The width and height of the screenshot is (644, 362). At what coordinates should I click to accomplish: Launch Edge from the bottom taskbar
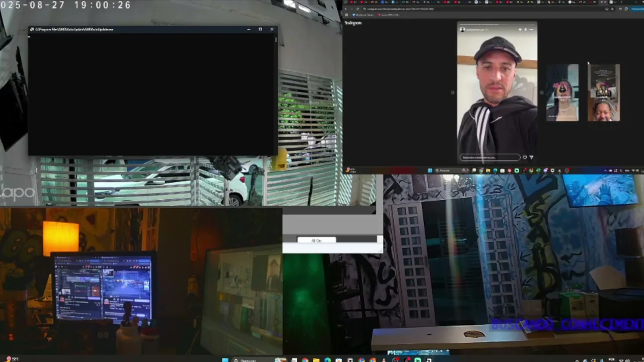[328, 360]
